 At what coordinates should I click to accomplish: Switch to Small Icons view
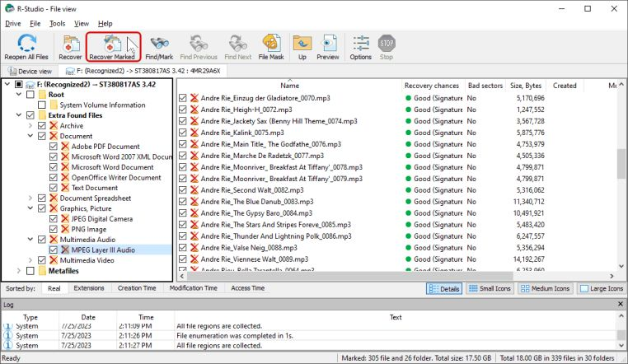(490, 289)
